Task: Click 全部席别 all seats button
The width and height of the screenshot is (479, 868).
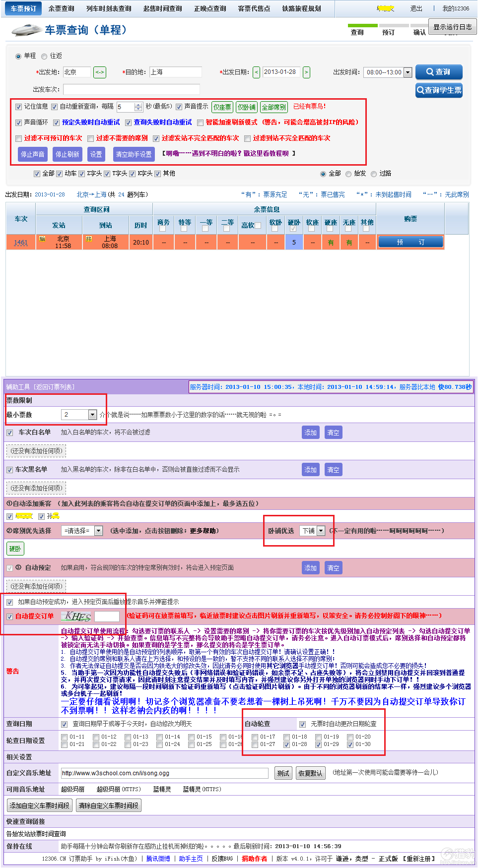Action: (274, 107)
